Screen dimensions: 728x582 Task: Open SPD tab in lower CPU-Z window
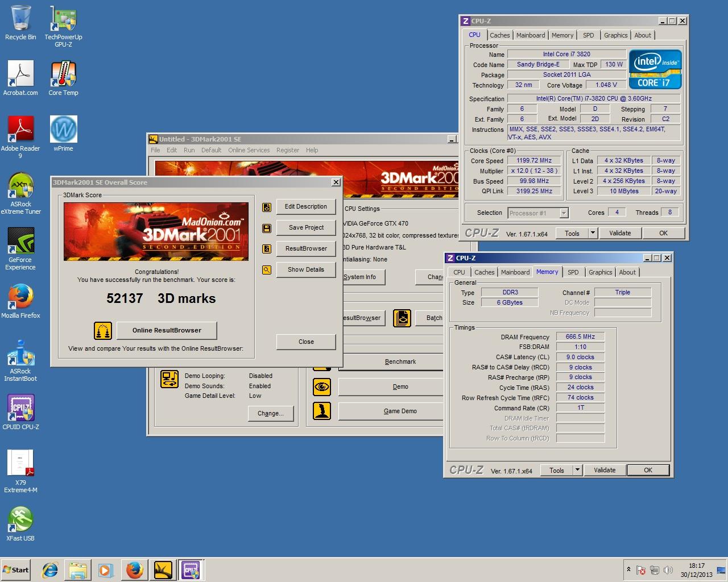(x=573, y=272)
